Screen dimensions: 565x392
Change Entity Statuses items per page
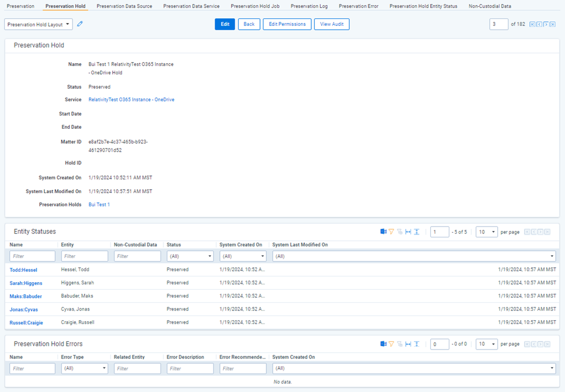tap(486, 232)
